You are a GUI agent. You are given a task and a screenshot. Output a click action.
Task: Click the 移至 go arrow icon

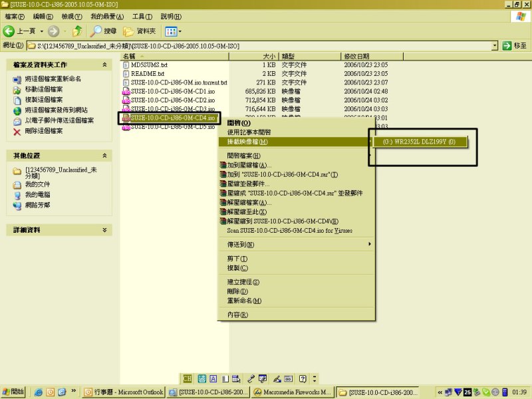click(x=507, y=45)
